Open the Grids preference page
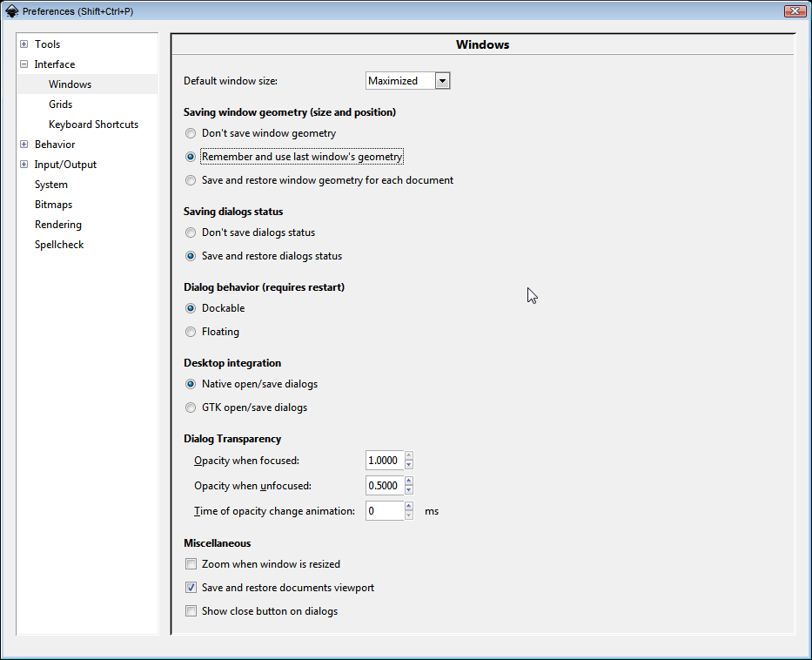 [x=60, y=104]
